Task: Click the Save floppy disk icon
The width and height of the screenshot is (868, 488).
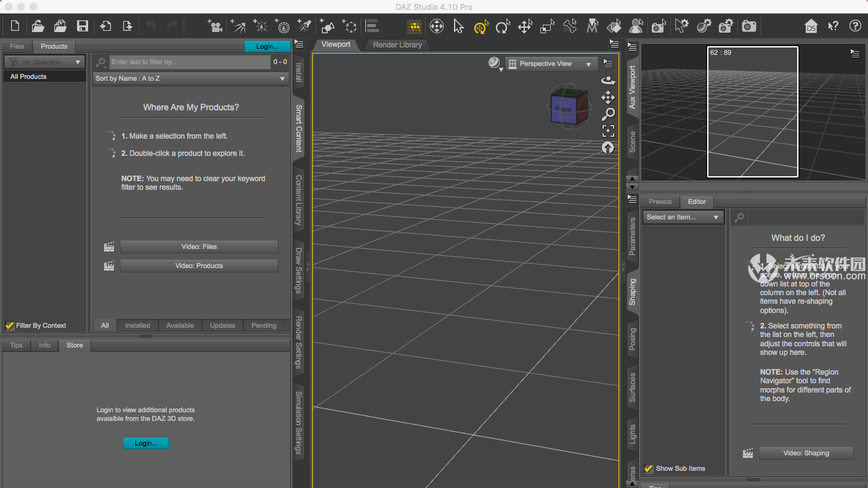Action: coord(82,26)
